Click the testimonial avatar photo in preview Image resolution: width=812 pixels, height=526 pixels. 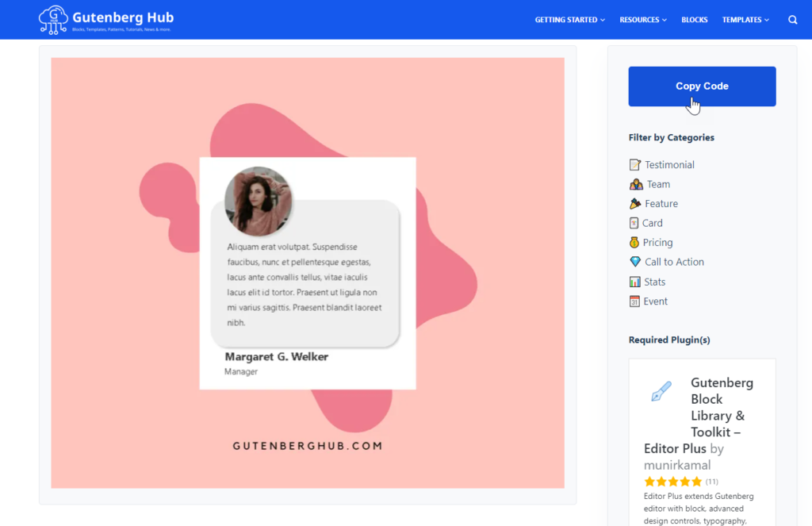coord(259,201)
